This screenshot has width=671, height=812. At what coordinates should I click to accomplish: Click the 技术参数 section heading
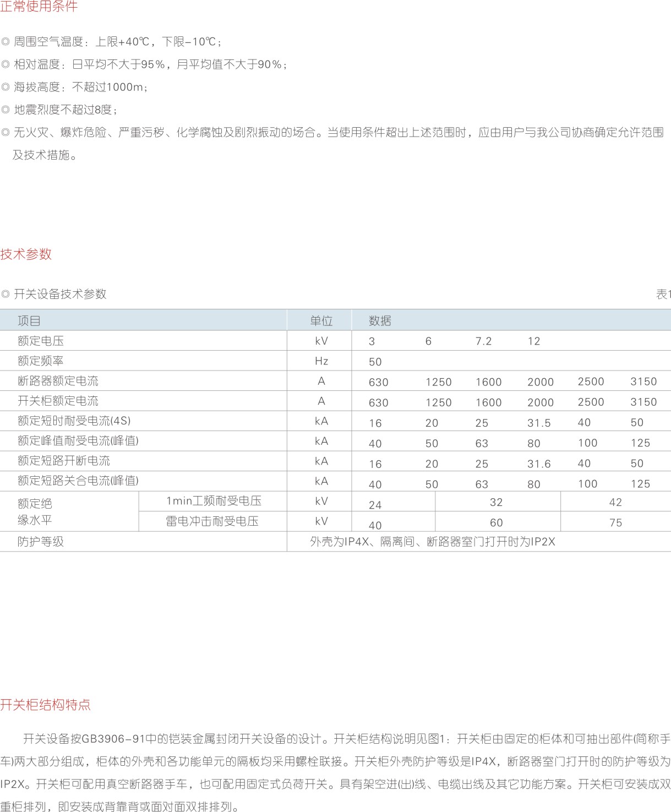[26, 254]
